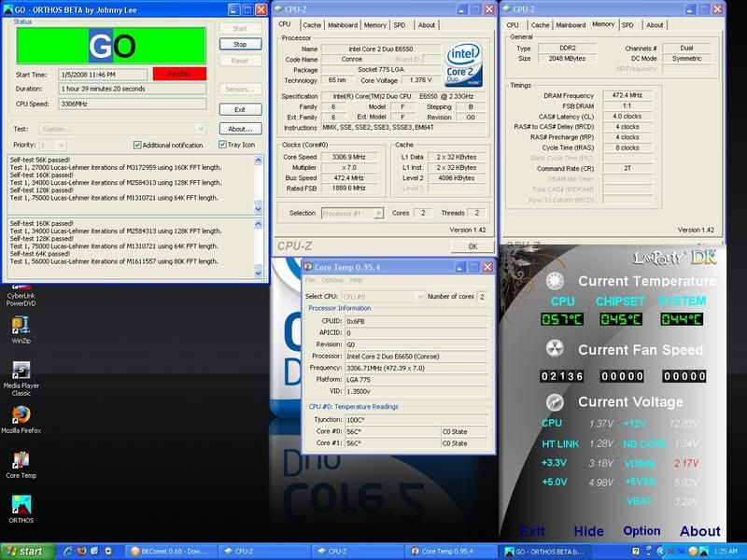747x560 pixels.
Task: Click the CPU temperature readout 057°C
Action: click(x=562, y=319)
